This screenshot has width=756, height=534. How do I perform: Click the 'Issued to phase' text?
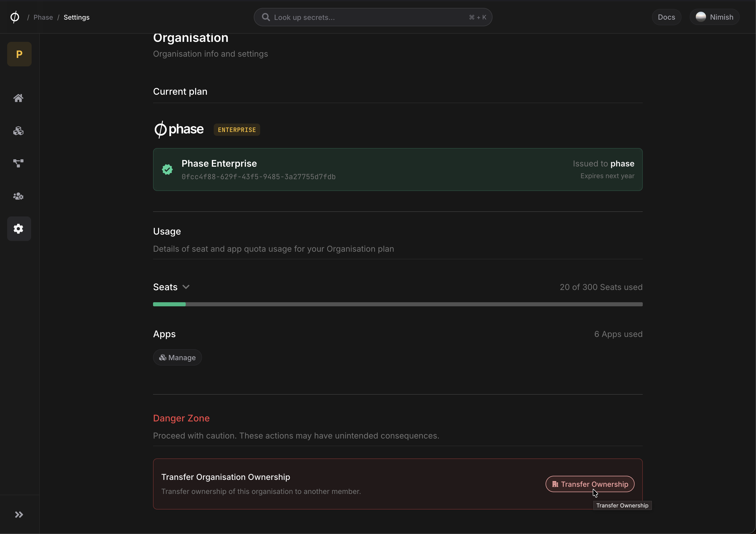[x=603, y=164]
